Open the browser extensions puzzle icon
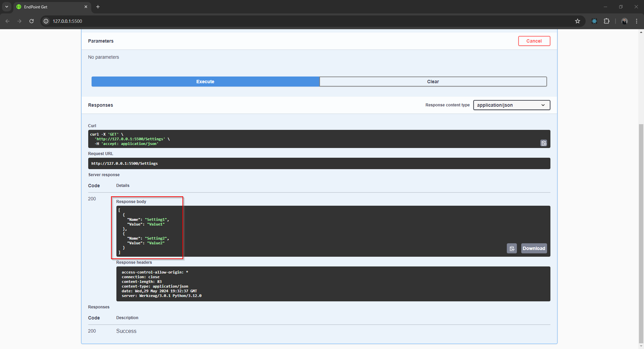 pyautogui.click(x=606, y=21)
